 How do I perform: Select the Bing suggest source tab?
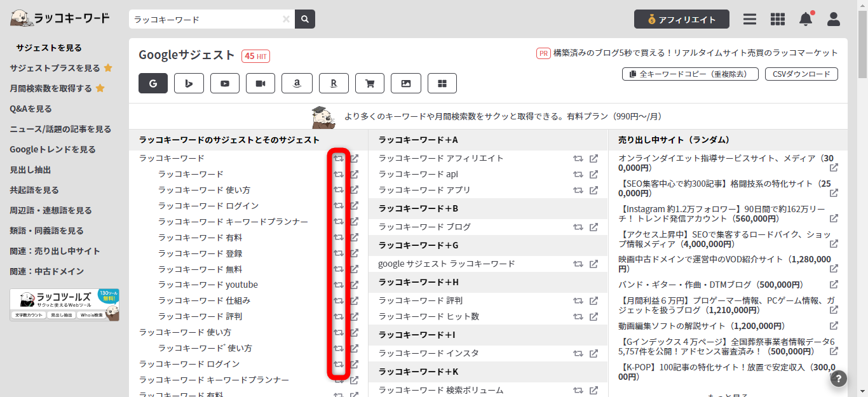(x=188, y=83)
